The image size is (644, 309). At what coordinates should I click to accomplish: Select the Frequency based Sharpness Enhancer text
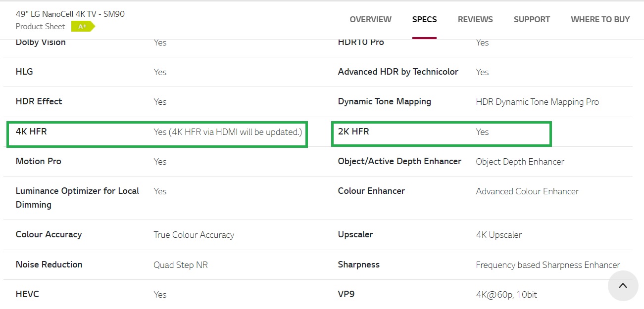click(548, 265)
